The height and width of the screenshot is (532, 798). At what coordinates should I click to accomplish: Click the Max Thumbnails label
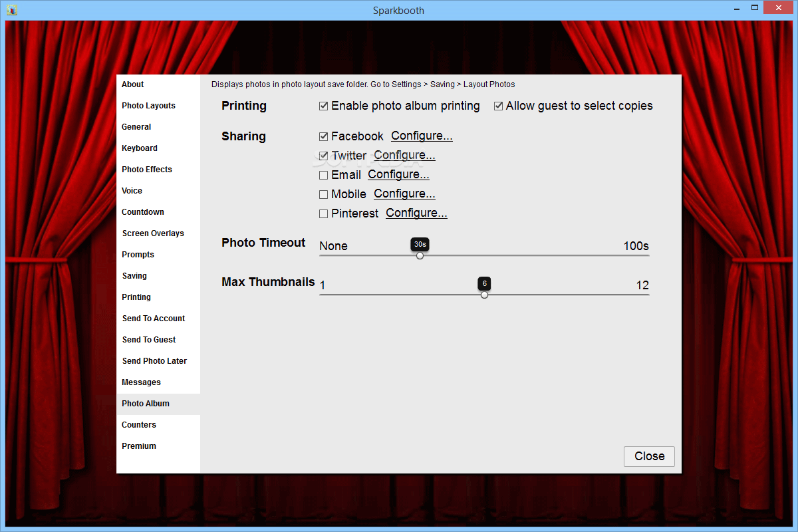click(268, 282)
